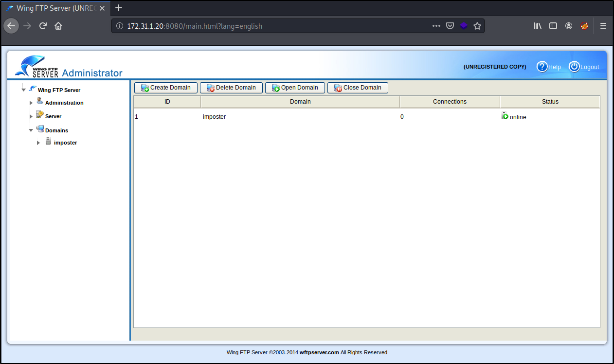Click Firefox Back arrow button
The image size is (614, 364).
[11, 26]
